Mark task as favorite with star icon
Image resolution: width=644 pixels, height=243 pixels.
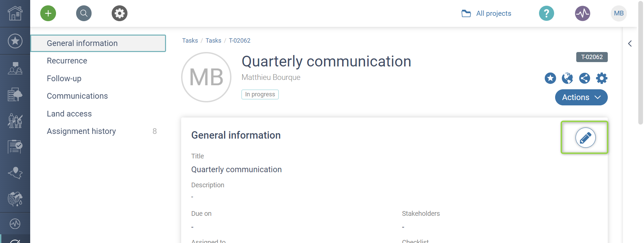(550, 78)
